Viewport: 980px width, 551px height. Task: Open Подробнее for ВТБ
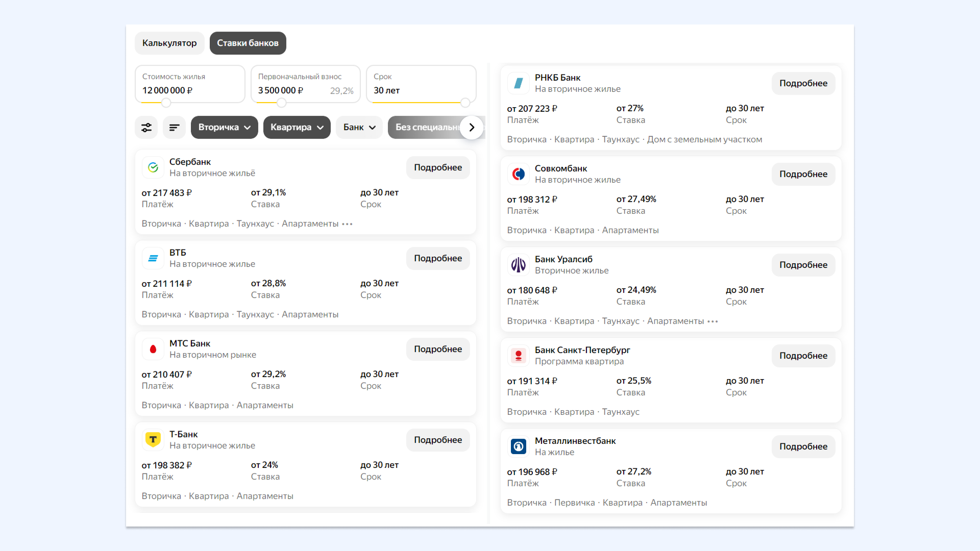click(438, 259)
